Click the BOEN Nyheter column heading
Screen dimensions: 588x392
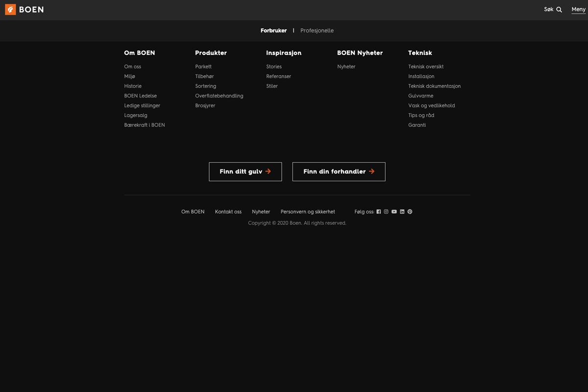[360, 53]
